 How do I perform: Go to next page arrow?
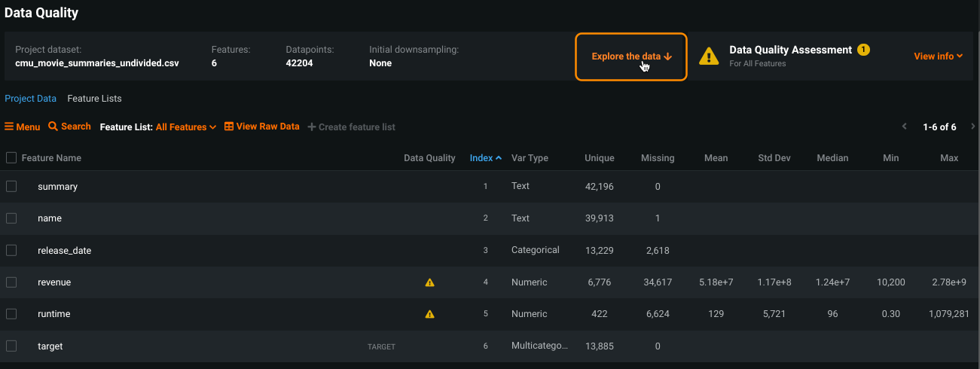972,127
